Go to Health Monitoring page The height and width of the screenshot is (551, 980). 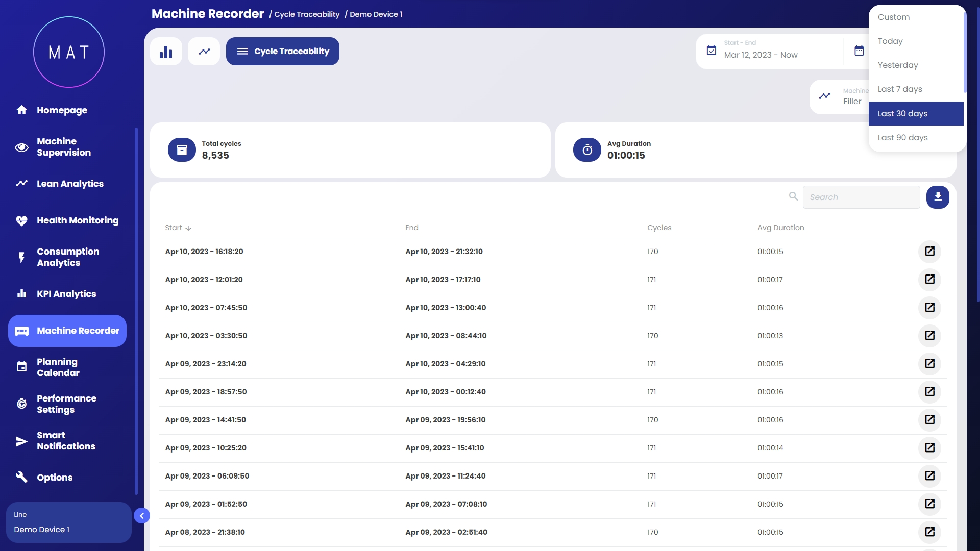coord(77,220)
